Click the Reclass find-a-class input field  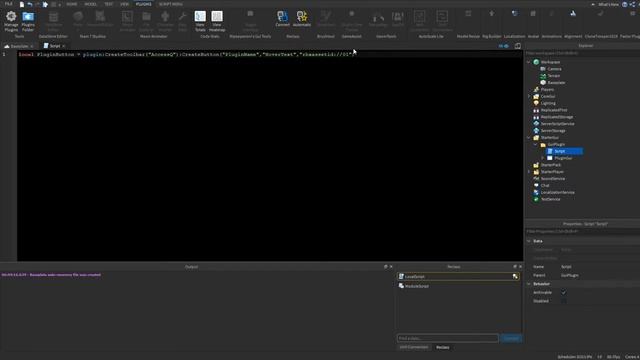coord(447,338)
